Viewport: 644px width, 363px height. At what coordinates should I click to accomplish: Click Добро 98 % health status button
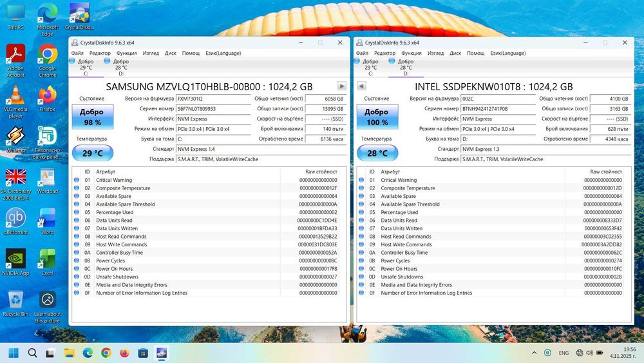(92, 117)
